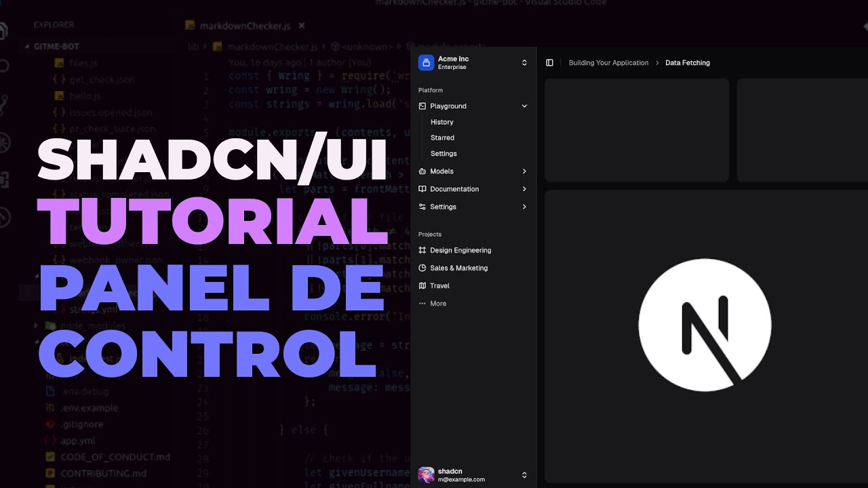The image size is (868, 488).
Task: Open the Acme Inc team switcher chevrons
Action: 524,63
